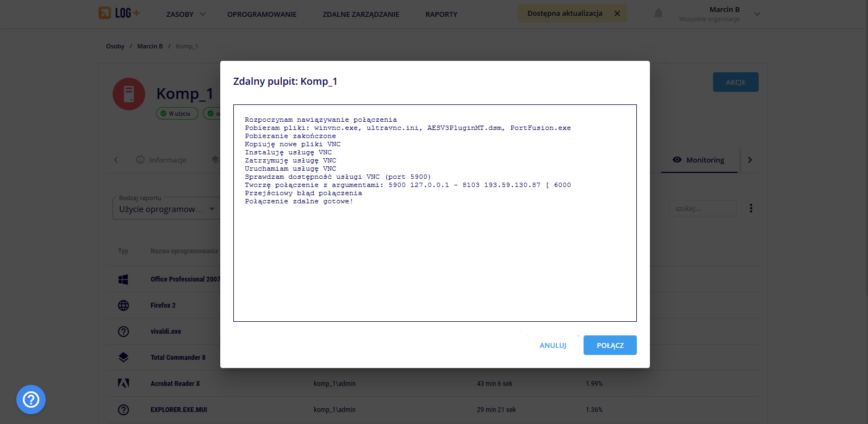The width and height of the screenshot is (868, 424).
Task: Click the red Komp_1 computer icon
Action: 129,94
